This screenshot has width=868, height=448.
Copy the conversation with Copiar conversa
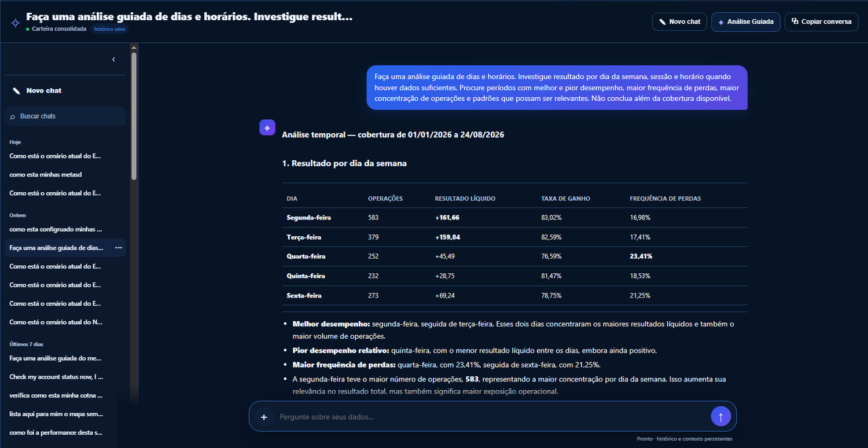pos(821,22)
